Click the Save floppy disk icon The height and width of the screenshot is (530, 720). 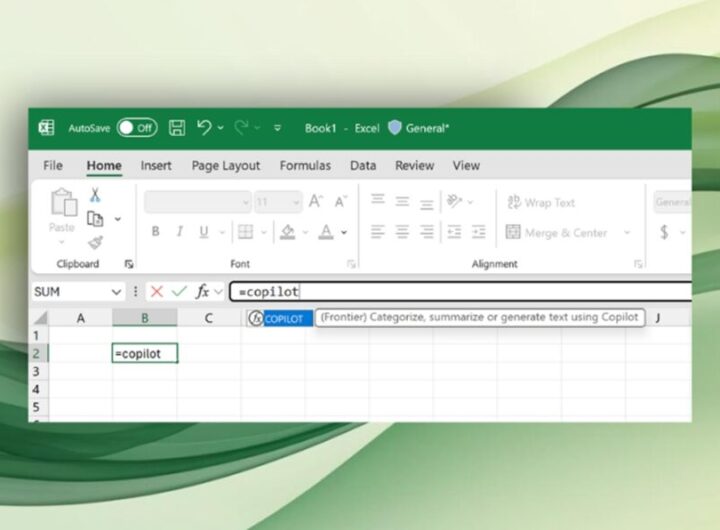(177, 128)
